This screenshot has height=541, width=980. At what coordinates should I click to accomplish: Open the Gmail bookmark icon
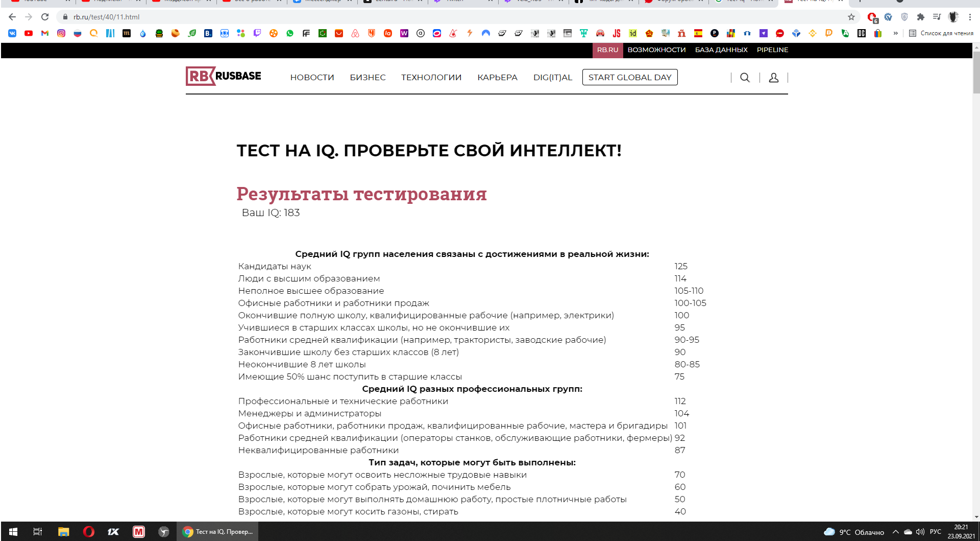(45, 33)
